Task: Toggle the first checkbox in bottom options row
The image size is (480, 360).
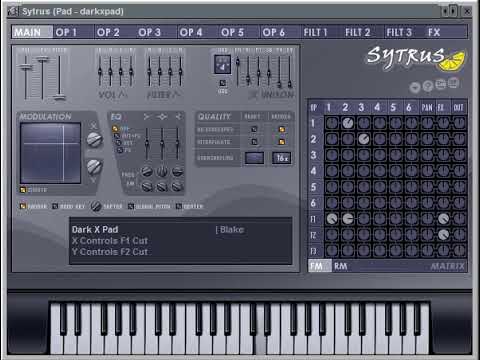Action: (23, 207)
